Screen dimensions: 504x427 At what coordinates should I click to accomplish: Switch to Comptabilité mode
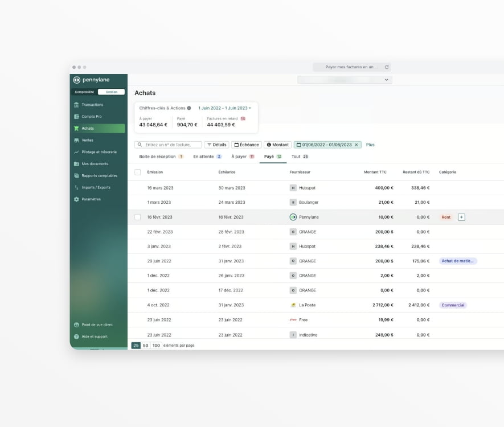pos(84,92)
